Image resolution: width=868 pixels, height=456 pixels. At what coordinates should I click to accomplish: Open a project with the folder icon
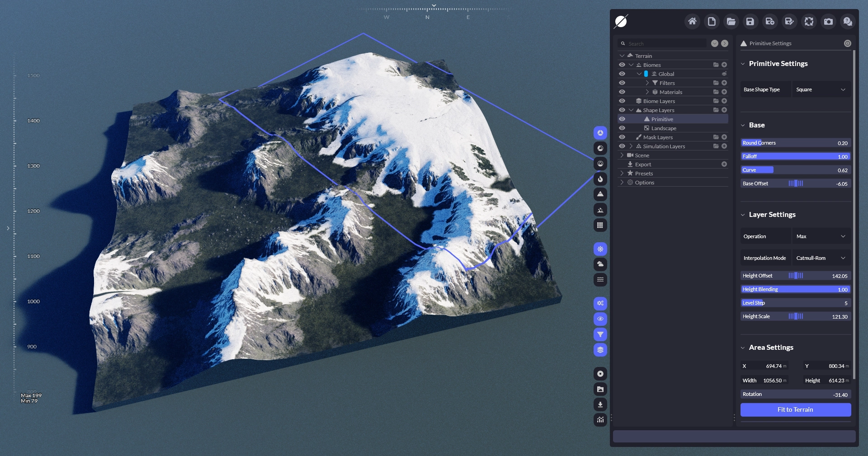731,21
